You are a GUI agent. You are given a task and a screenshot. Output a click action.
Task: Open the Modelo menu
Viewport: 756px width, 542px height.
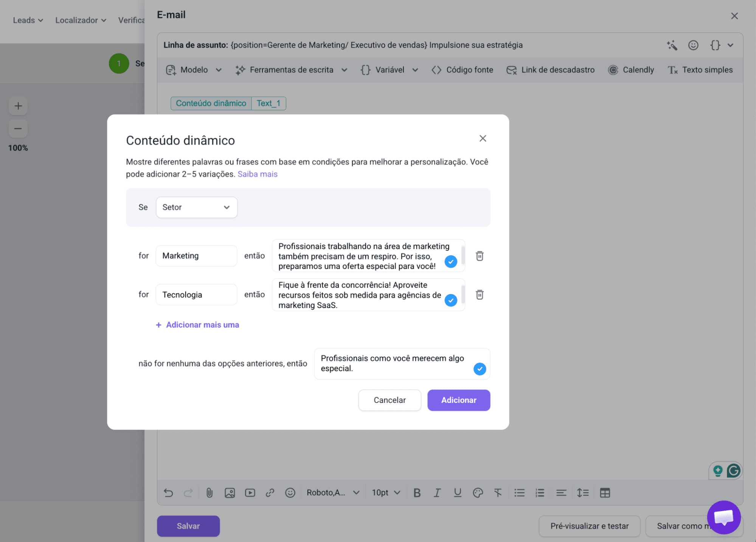coord(194,70)
